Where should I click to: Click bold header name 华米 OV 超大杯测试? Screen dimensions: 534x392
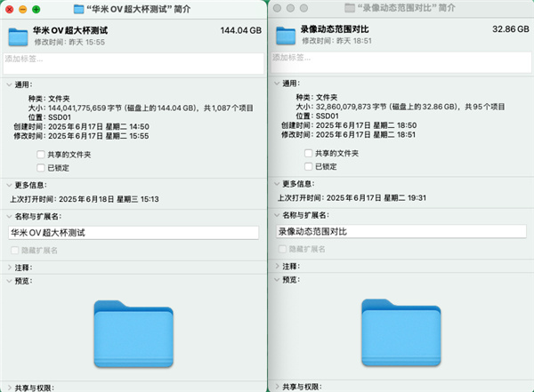(x=70, y=30)
